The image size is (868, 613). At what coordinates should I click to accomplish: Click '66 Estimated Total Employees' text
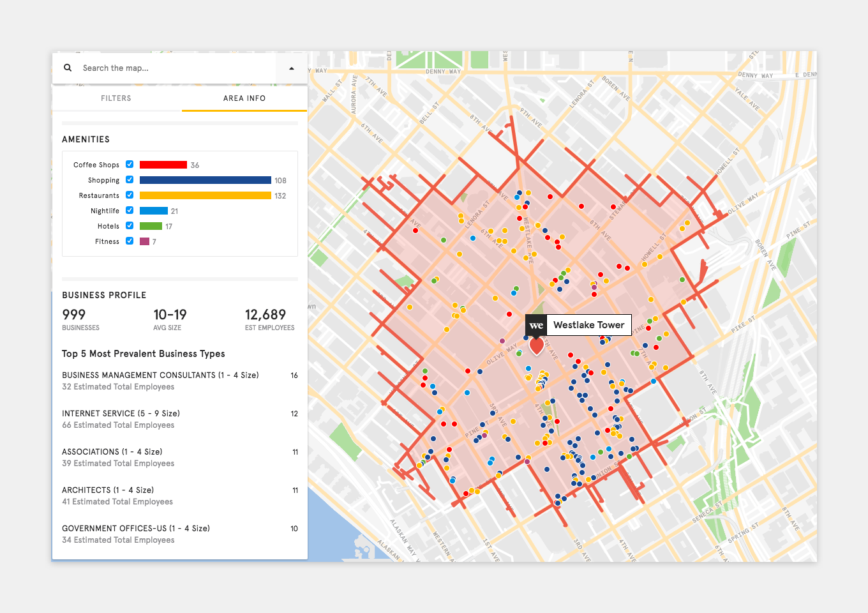tap(118, 425)
